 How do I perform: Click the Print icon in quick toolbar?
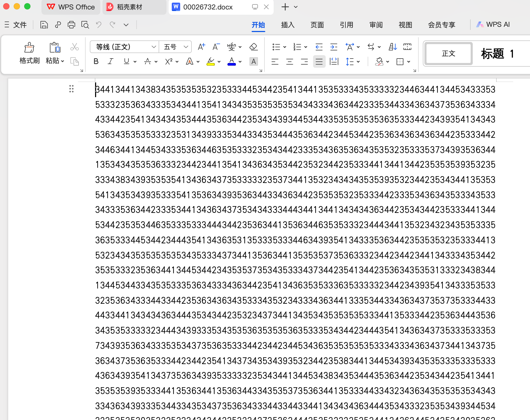click(x=71, y=25)
